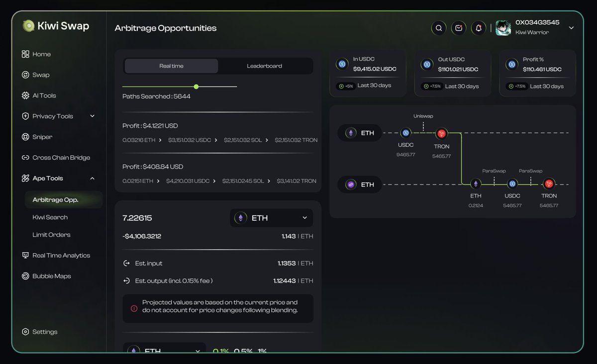
Task: Click the +5% badge on In USDC
Action: (345, 86)
